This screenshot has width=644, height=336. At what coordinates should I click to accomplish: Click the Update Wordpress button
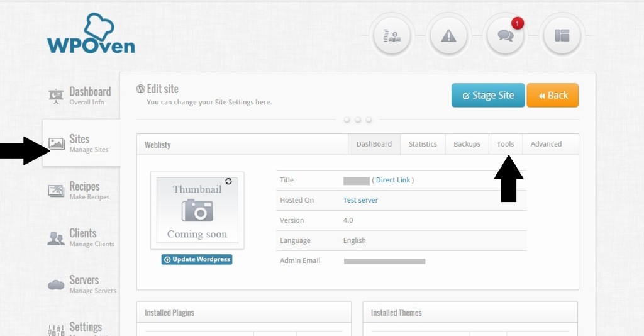point(197,260)
